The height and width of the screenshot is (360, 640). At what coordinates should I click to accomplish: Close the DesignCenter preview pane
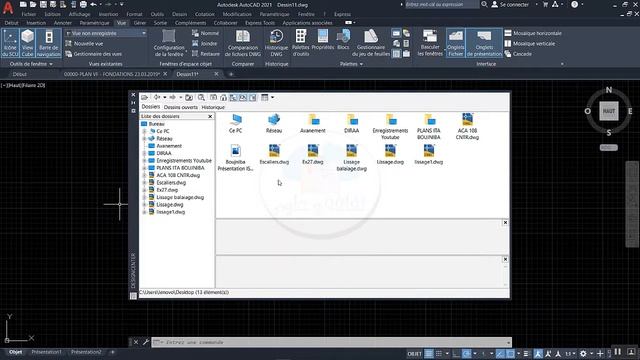click(x=505, y=222)
